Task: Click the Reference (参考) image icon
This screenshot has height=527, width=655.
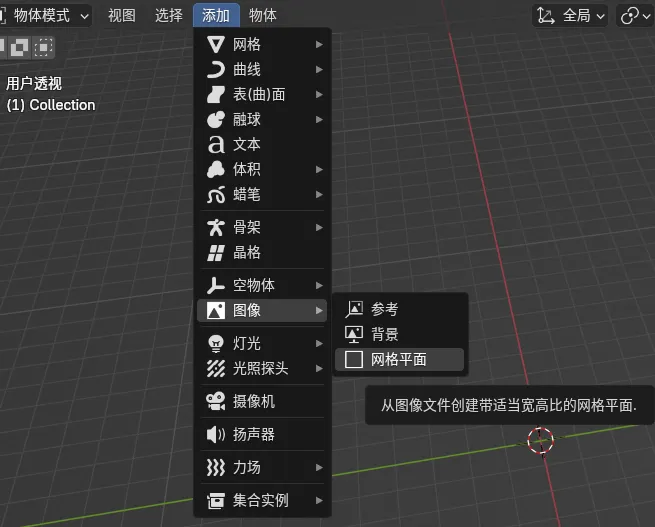Action: pyautogui.click(x=354, y=309)
